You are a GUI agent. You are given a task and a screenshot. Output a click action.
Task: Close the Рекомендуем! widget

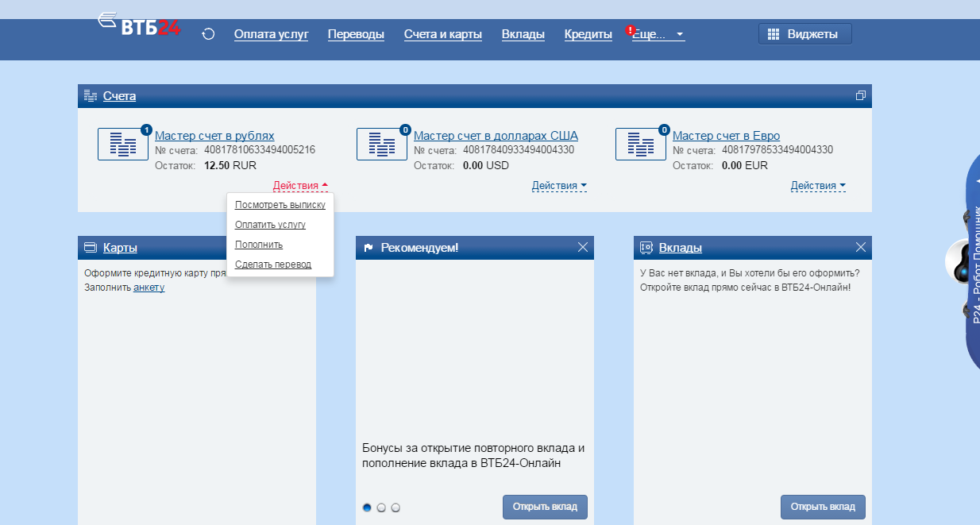[x=583, y=248]
